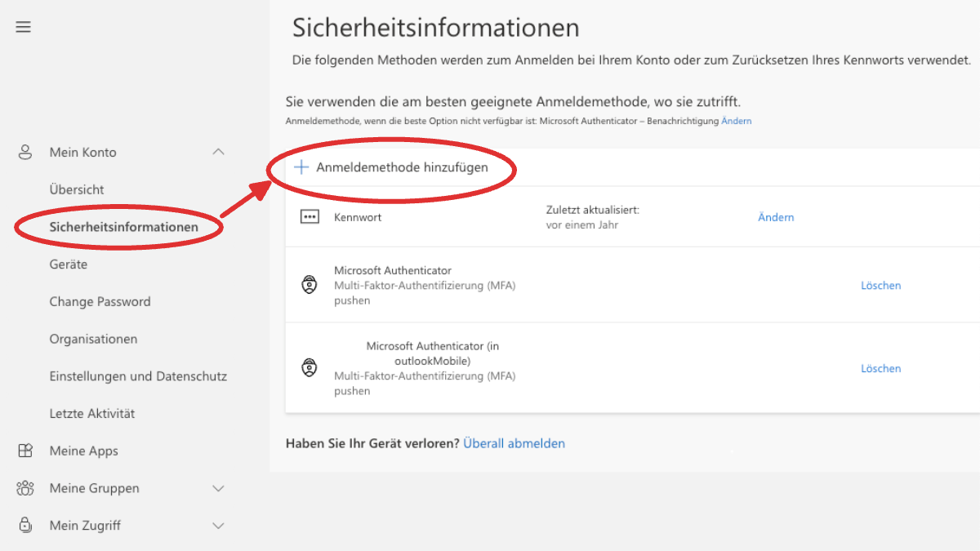Delete the first Microsoft Authenticator method
The height and width of the screenshot is (551, 980).
(x=880, y=286)
